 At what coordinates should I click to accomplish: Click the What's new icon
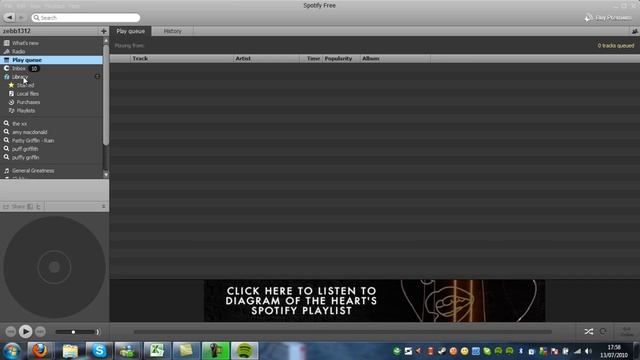(x=7, y=43)
